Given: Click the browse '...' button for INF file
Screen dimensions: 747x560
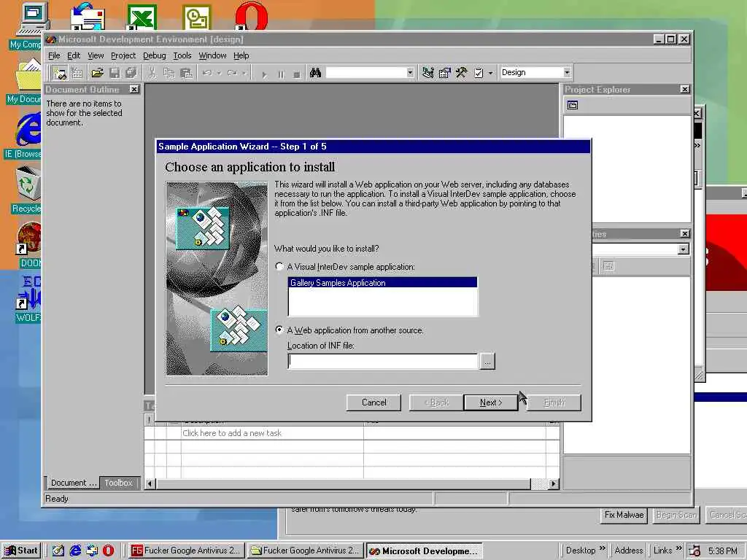Looking at the screenshot, I should [x=487, y=362].
